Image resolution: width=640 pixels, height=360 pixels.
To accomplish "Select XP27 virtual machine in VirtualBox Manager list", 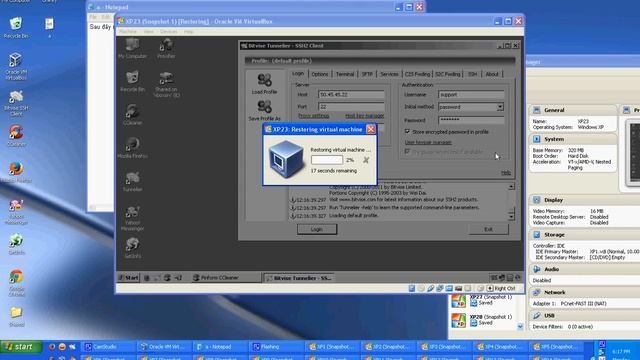I will pos(484,300).
